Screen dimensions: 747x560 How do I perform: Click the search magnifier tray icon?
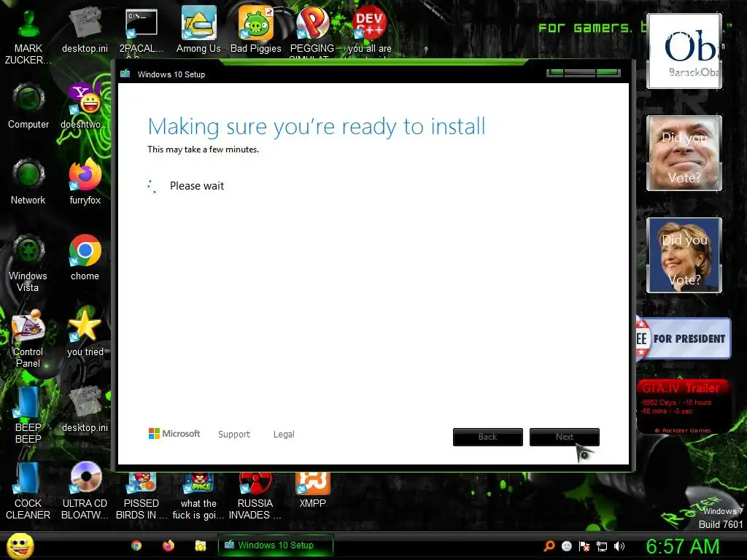click(x=549, y=546)
